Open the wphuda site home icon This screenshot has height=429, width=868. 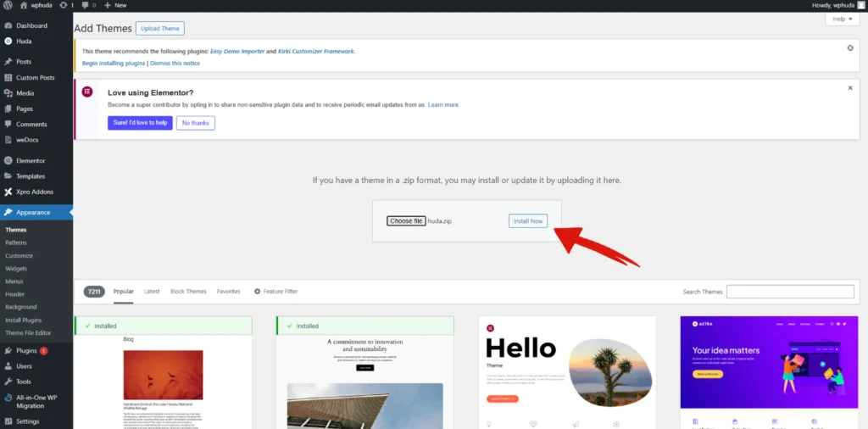click(24, 5)
